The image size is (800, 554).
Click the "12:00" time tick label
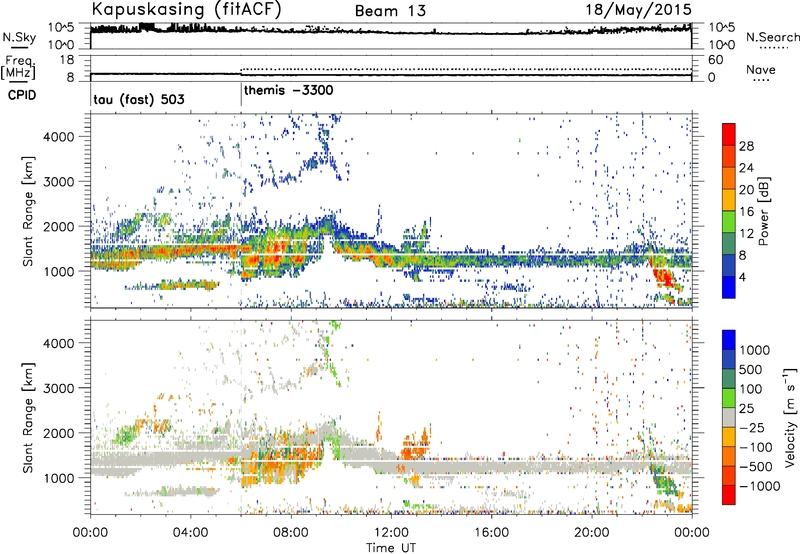(x=391, y=533)
